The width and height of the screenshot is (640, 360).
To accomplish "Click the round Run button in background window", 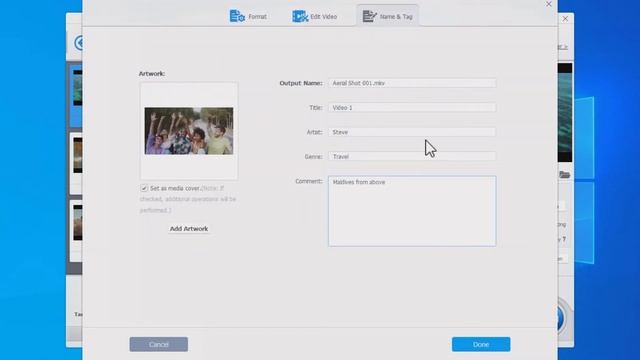I will [562, 318].
